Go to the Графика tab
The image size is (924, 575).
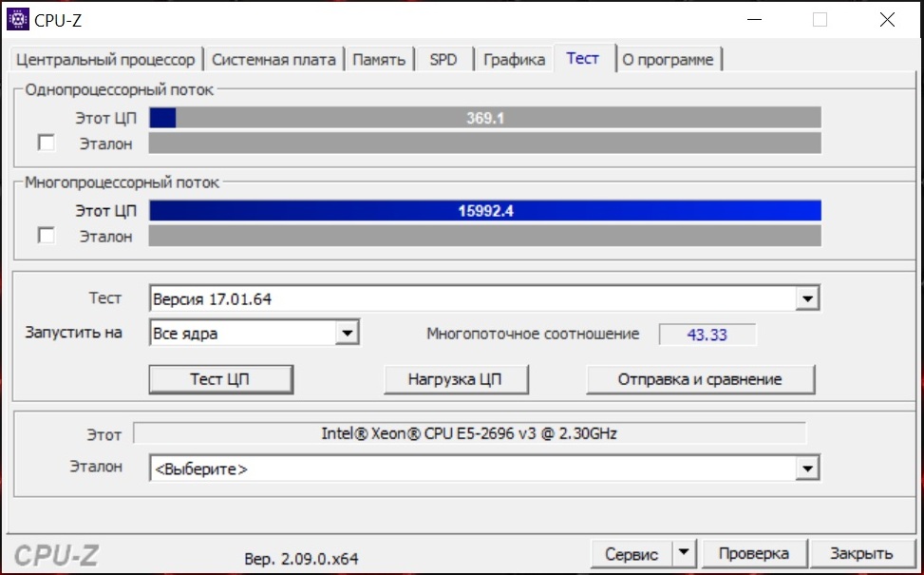[x=514, y=60]
